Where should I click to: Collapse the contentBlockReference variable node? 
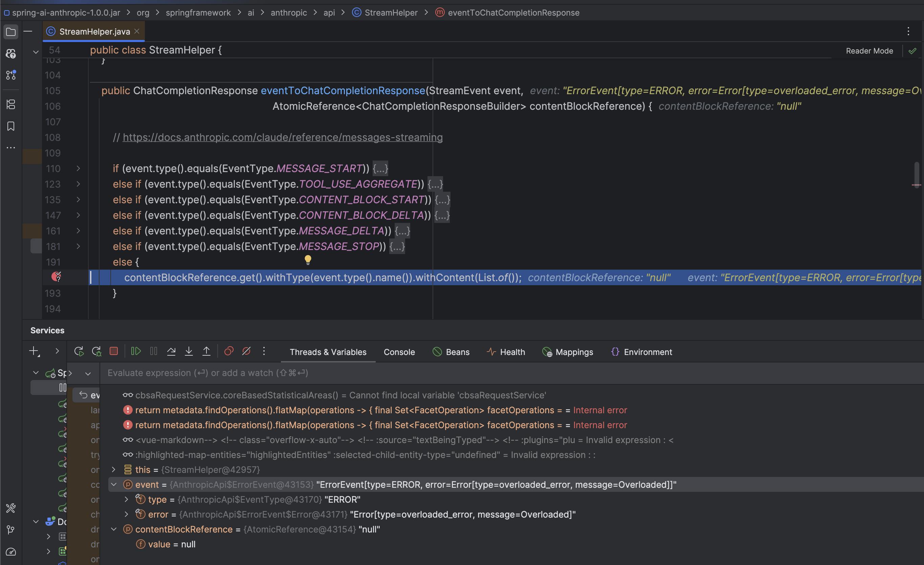(114, 529)
